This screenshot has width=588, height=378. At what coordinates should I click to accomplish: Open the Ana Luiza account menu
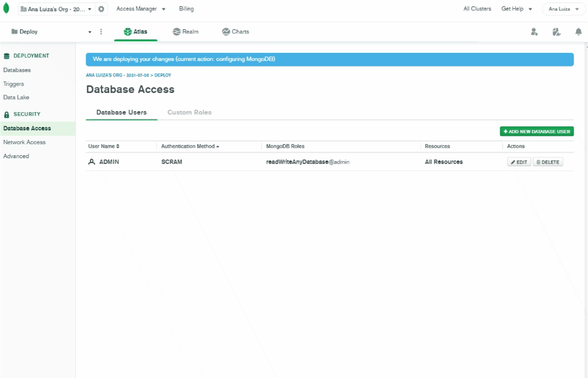pos(564,9)
